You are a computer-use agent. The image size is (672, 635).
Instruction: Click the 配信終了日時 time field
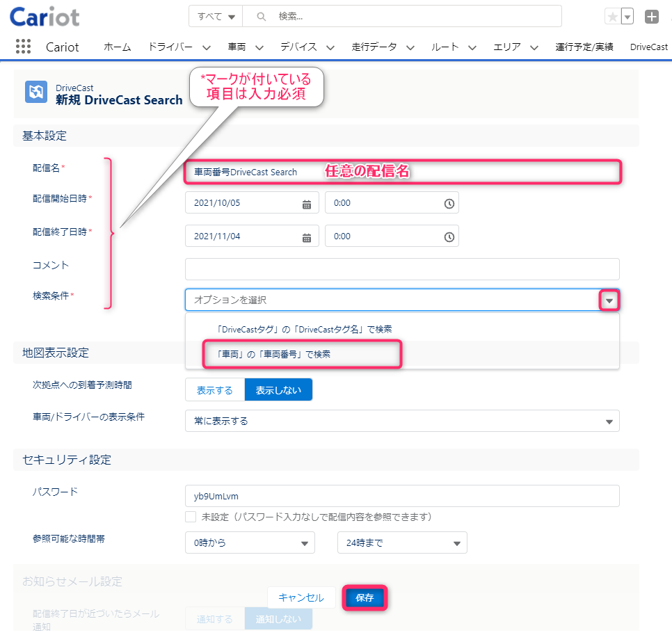point(392,236)
